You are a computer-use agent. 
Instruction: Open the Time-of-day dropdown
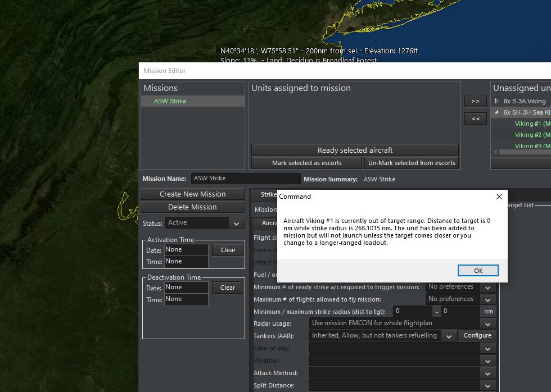(x=403, y=348)
